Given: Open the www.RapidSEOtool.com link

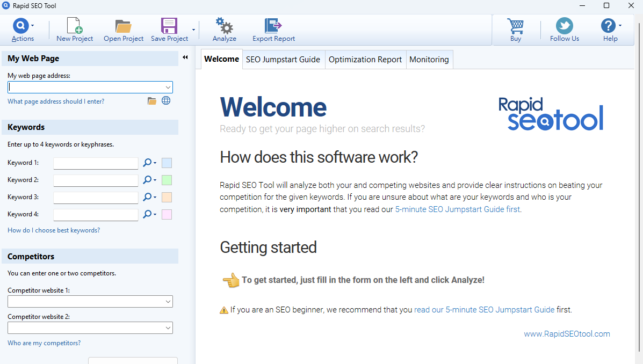Looking at the screenshot, I should 567,334.
